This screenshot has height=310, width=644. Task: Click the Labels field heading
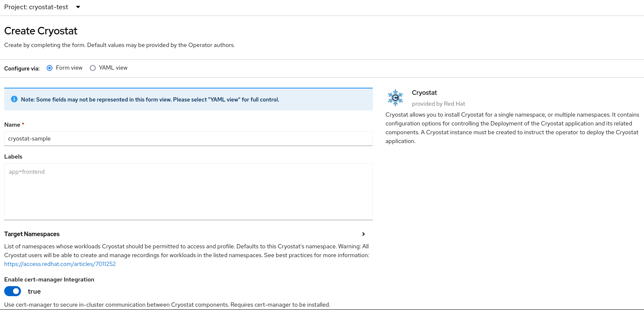[13, 156]
